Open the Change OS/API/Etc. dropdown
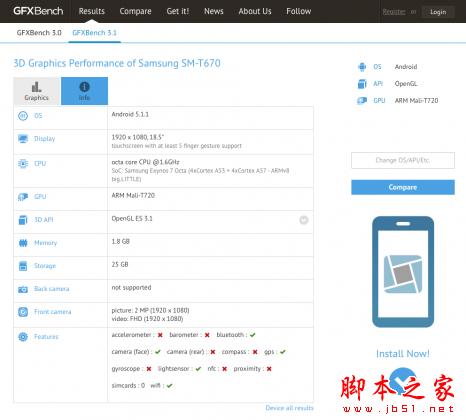The width and height of the screenshot is (466, 420). pyautogui.click(x=403, y=160)
